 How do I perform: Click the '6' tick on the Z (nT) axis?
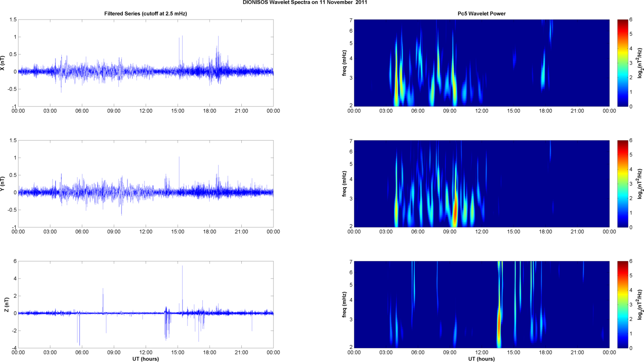click(x=15, y=262)
